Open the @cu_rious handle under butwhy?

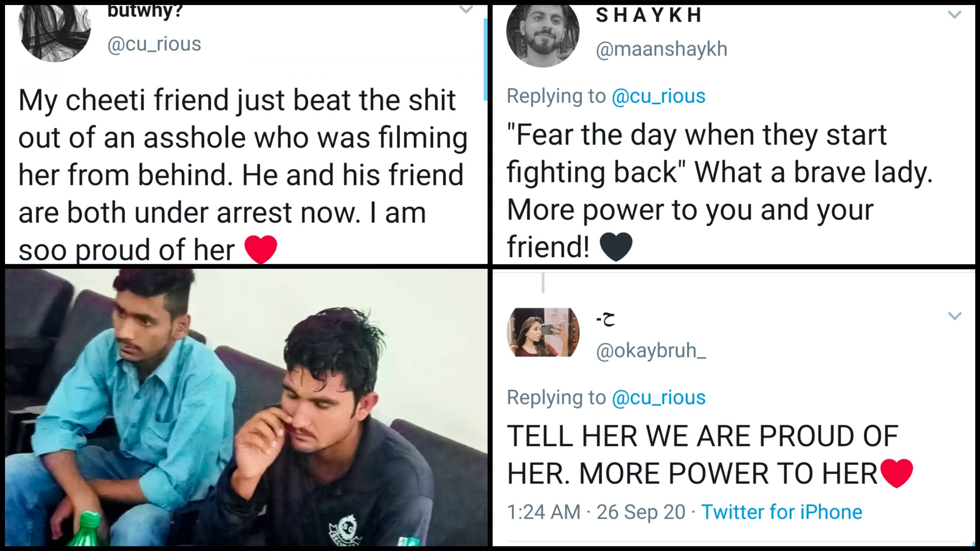coord(154,44)
